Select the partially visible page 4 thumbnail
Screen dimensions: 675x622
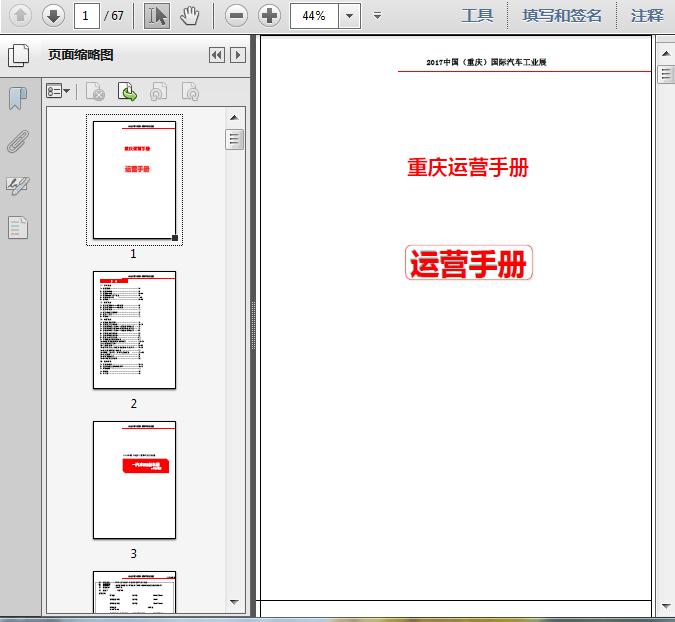click(x=134, y=592)
